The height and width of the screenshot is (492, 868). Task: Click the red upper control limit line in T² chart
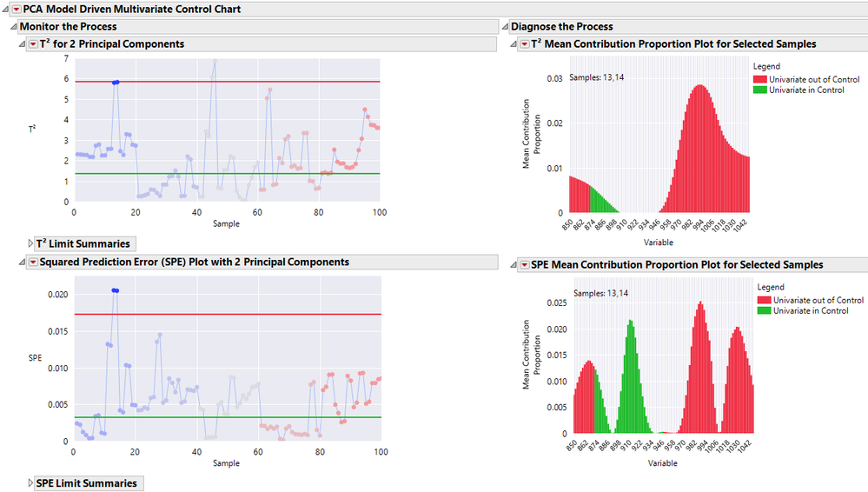[x=228, y=82]
